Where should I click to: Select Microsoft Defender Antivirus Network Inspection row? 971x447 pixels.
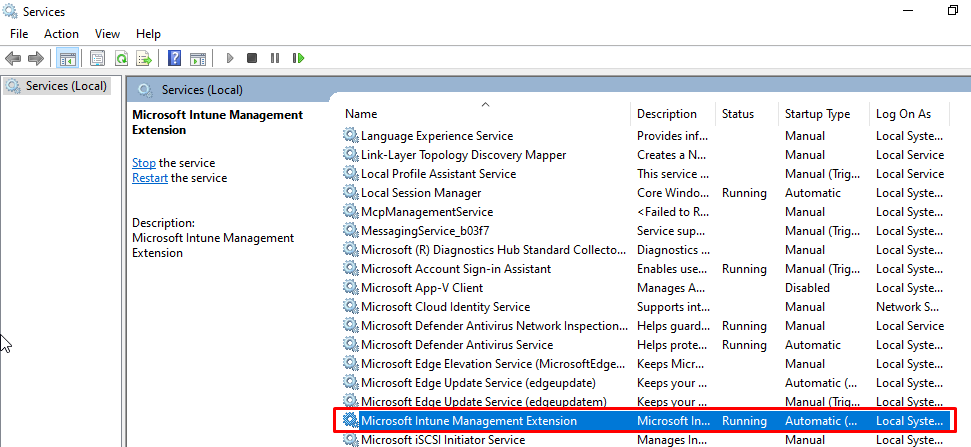click(646, 326)
